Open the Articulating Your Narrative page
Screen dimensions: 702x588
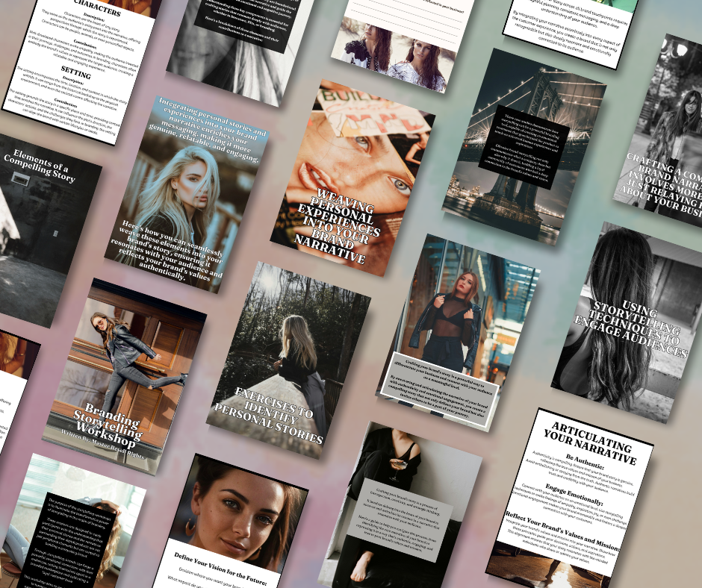(570, 498)
